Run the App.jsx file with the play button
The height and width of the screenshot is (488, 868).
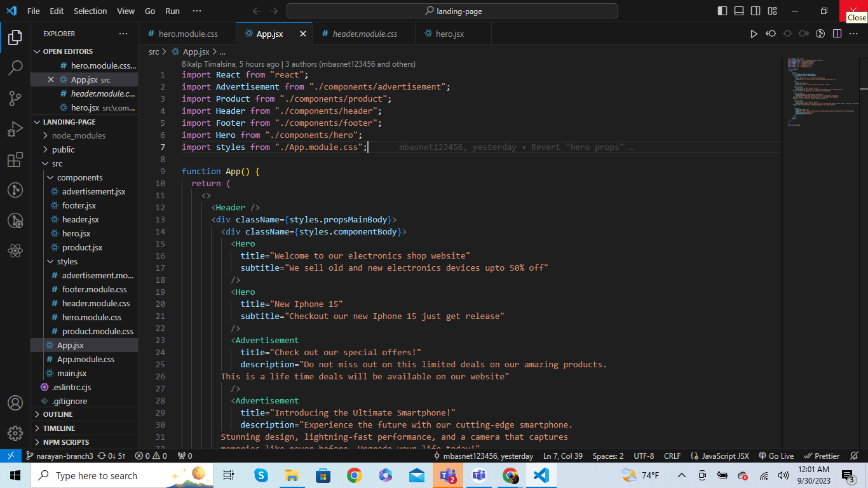point(754,33)
